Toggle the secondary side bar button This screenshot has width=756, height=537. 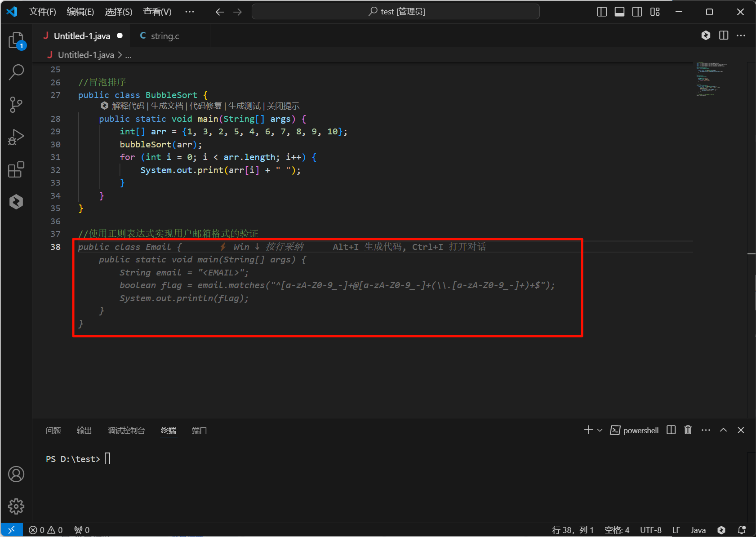tap(637, 12)
